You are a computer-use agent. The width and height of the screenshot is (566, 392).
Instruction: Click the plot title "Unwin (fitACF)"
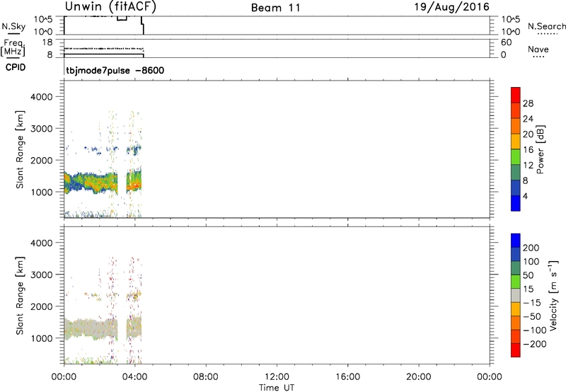point(110,6)
